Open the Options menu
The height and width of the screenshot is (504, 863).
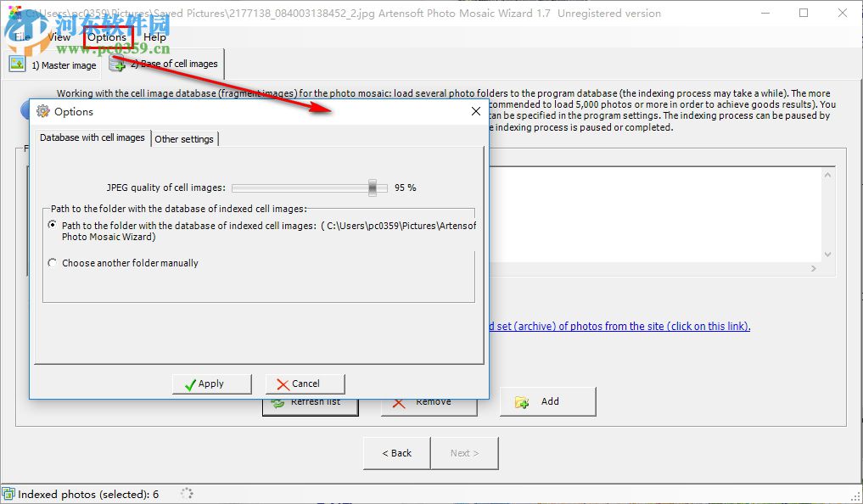point(108,37)
